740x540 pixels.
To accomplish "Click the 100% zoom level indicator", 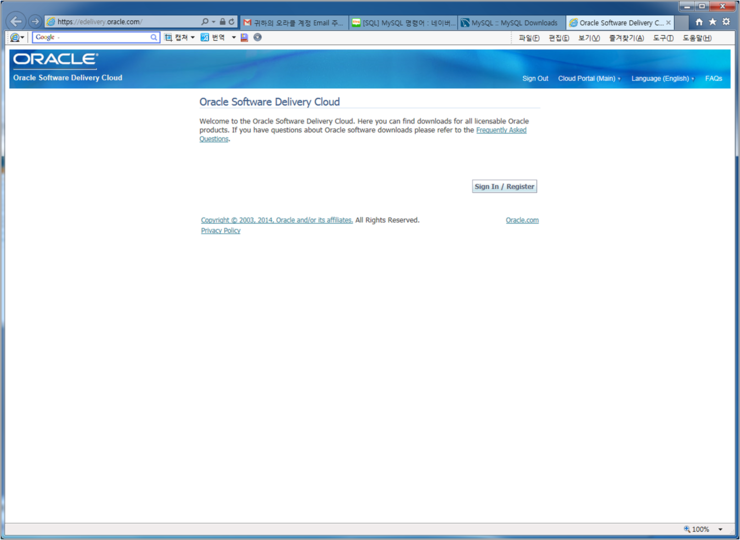I will pyautogui.click(x=697, y=529).
